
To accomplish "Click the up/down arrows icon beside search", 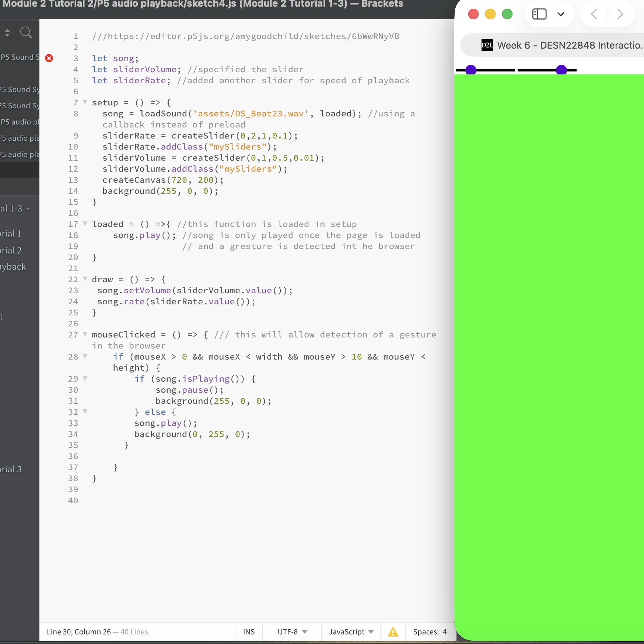I will coord(7,33).
